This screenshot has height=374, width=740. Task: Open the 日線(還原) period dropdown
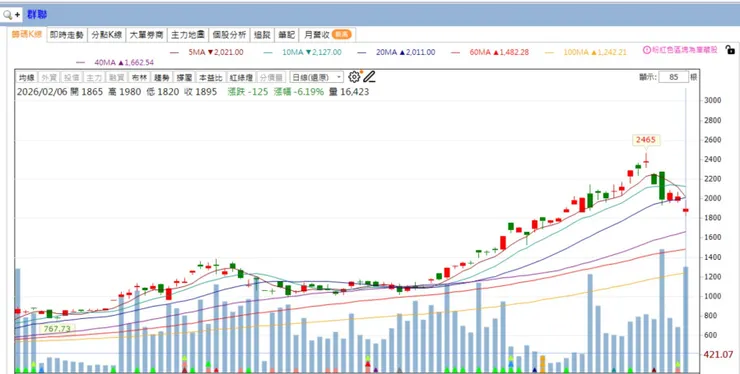[316, 77]
